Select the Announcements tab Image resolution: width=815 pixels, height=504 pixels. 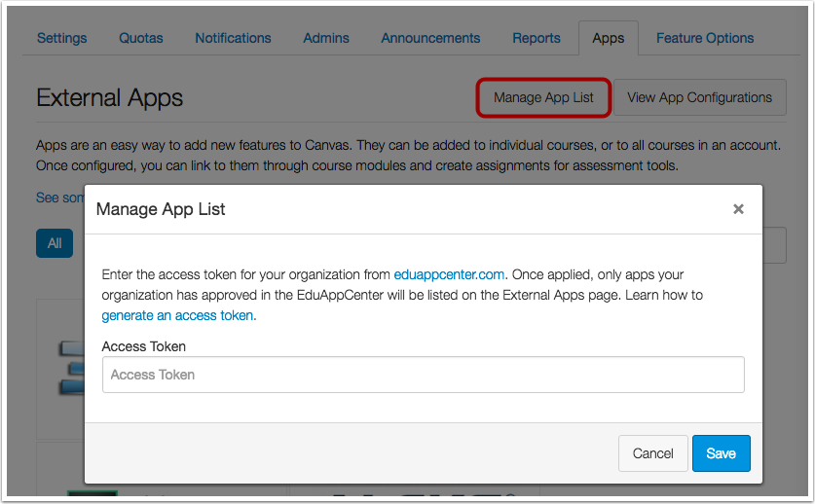(430, 38)
